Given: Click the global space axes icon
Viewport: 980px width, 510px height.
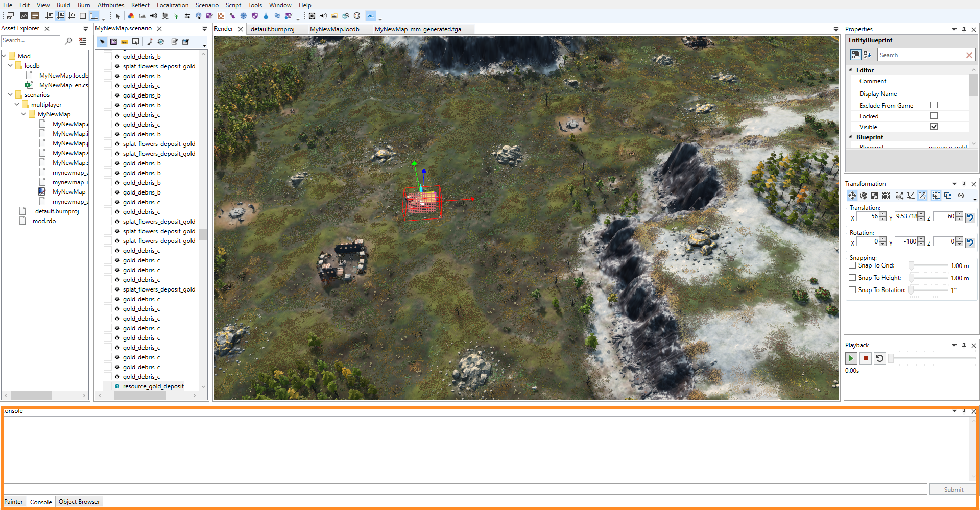Looking at the screenshot, I should coord(899,196).
